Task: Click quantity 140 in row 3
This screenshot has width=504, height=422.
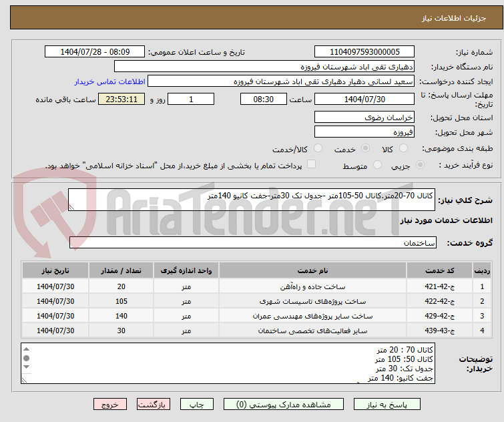Action: [121, 316]
